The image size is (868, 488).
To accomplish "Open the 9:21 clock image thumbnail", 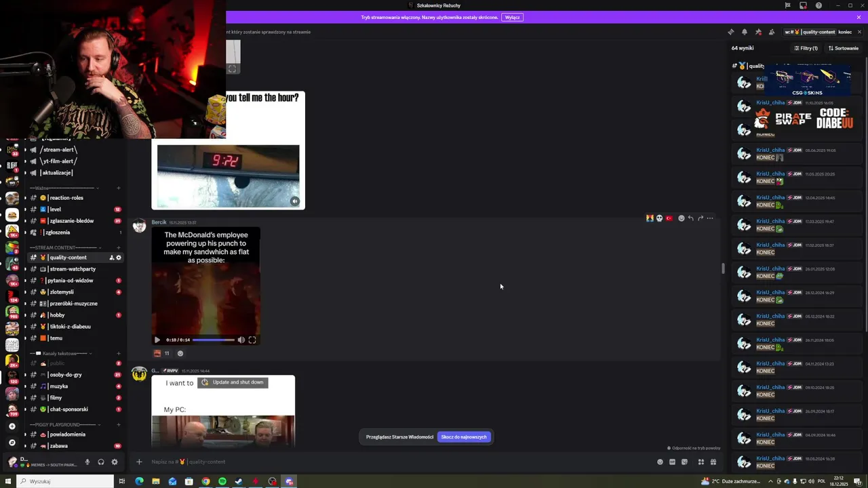I will pyautogui.click(x=228, y=176).
